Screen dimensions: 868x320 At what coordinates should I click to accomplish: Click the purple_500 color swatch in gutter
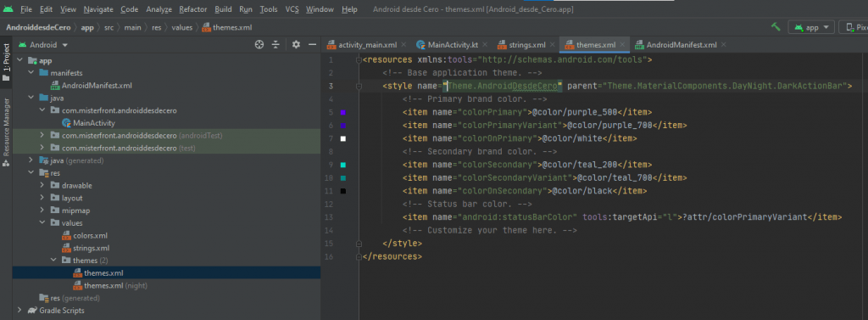pyautogui.click(x=343, y=113)
